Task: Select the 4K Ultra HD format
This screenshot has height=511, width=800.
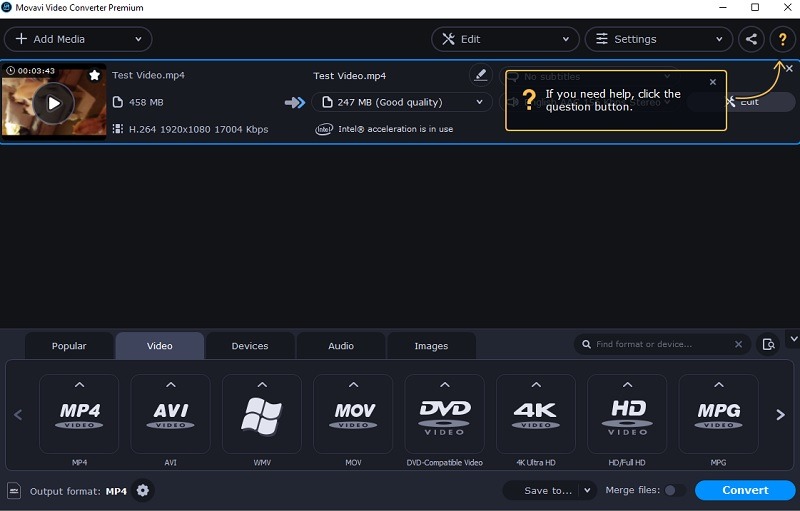Action: click(x=536, y=414)
